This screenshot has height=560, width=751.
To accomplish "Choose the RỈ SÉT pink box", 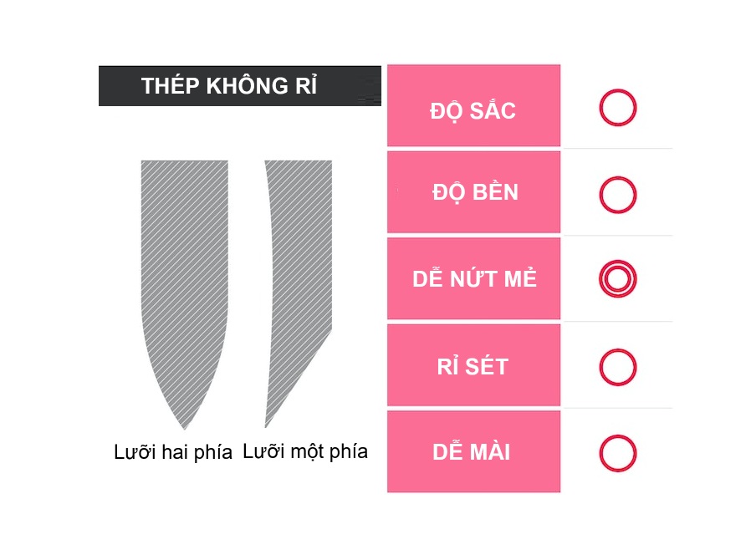I will [473, 366].
